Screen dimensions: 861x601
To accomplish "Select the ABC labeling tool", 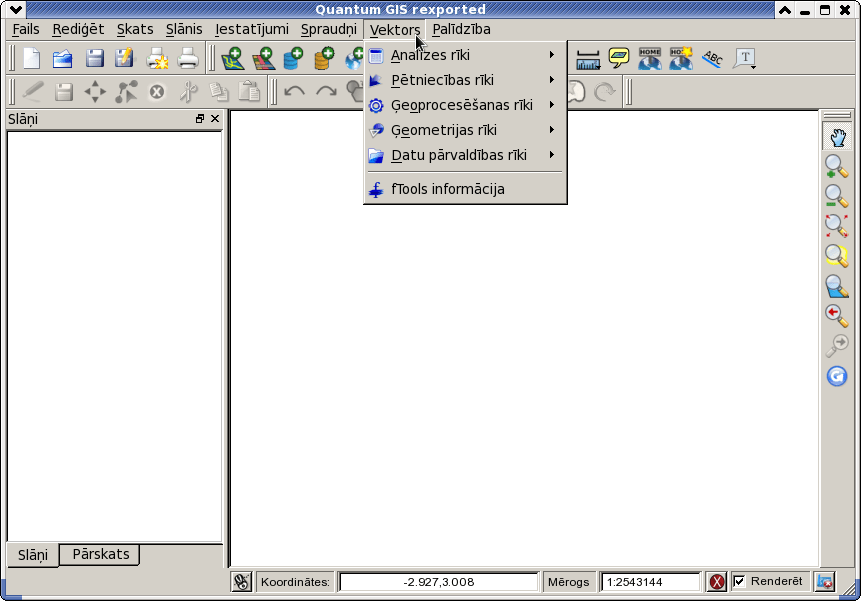I will click(x=713, y=58).
